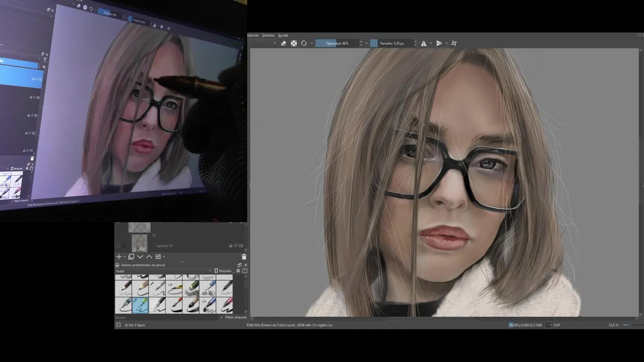
Task: Click the 23,6 % zoom value
Action: [x=613, y=325]
